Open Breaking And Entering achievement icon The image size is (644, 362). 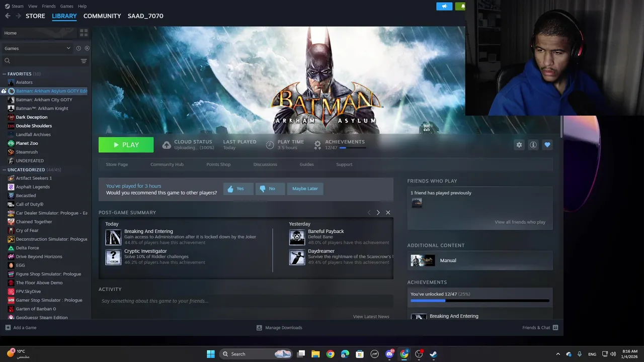[113, 237]
